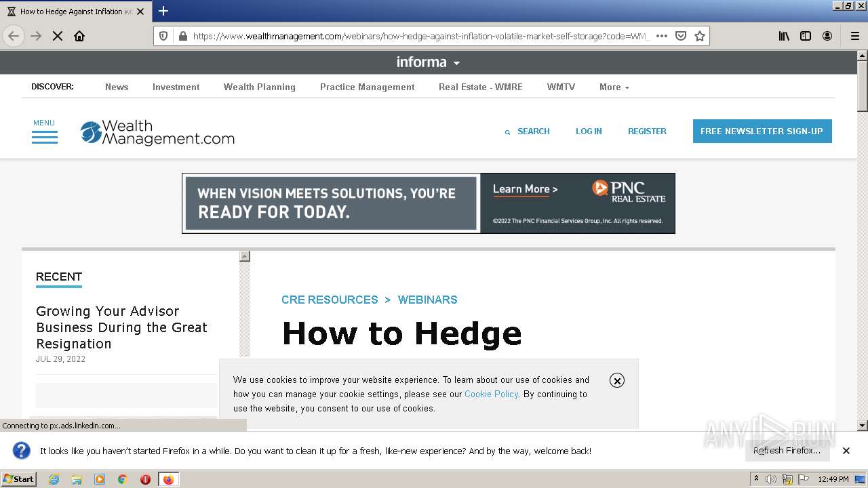Open Growing Your Advisor Business article
The height and width of the screenshot is (488, 868).
pyautogui.click(x=121, y=327)
